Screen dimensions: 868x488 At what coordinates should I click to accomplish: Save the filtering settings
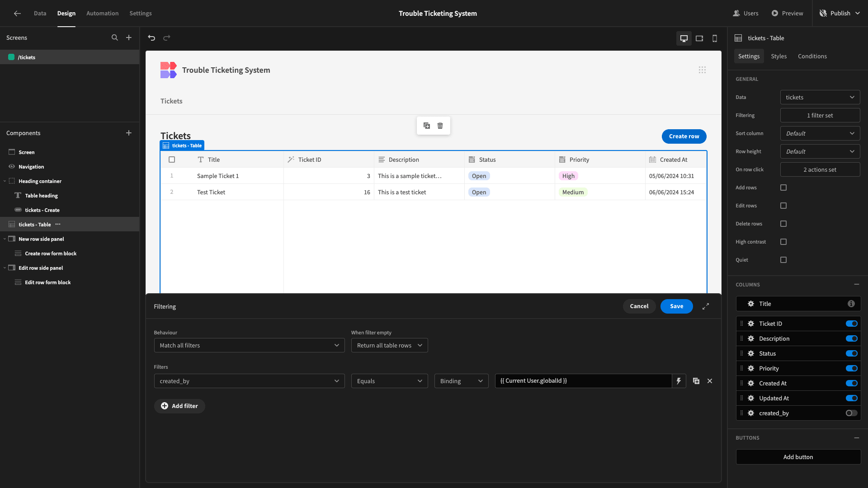(x=676, y=306)
